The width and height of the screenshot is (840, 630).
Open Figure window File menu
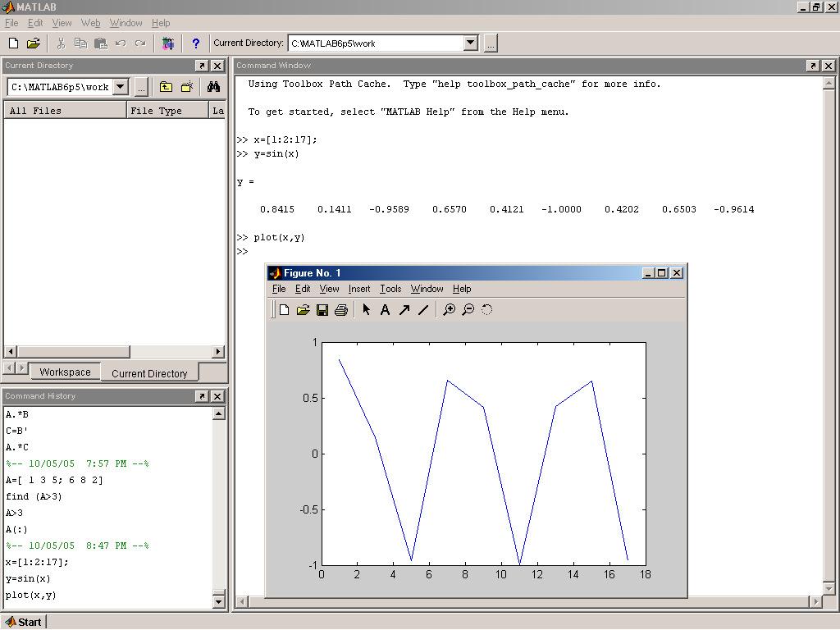279,289
